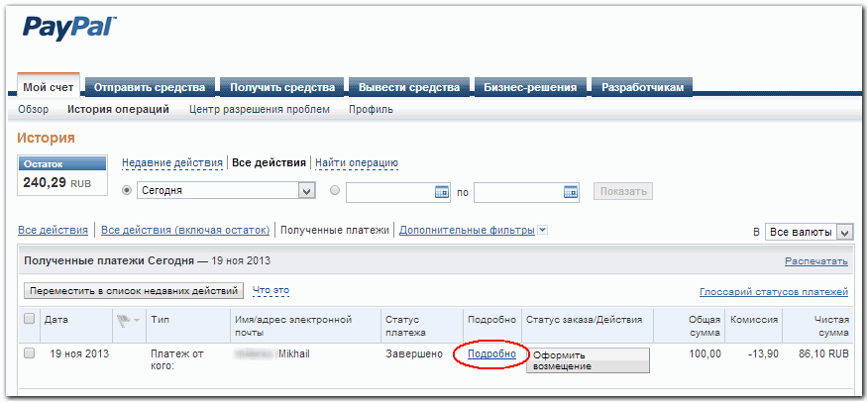868x402 pixels.
Task: Open the end-date calendar picker icon
Action: (570, 192)
